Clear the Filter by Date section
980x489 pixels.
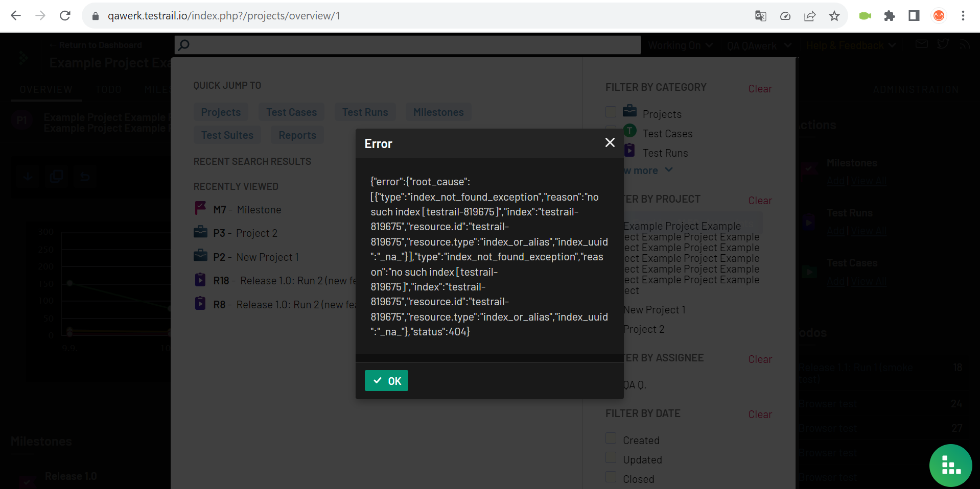[x=760, y=414]
